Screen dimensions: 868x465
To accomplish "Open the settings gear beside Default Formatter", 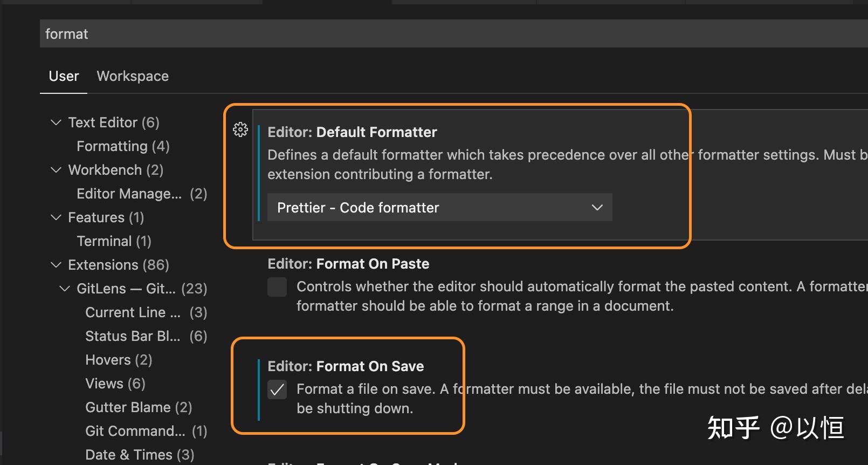I will tap(240, 129).
